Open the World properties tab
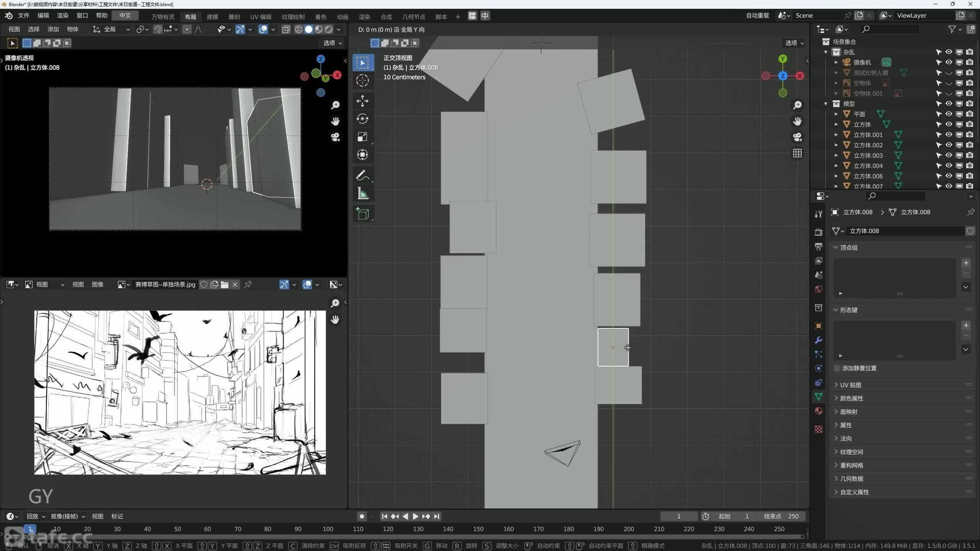This screenshot has height=551, width=980. [818, 289]
